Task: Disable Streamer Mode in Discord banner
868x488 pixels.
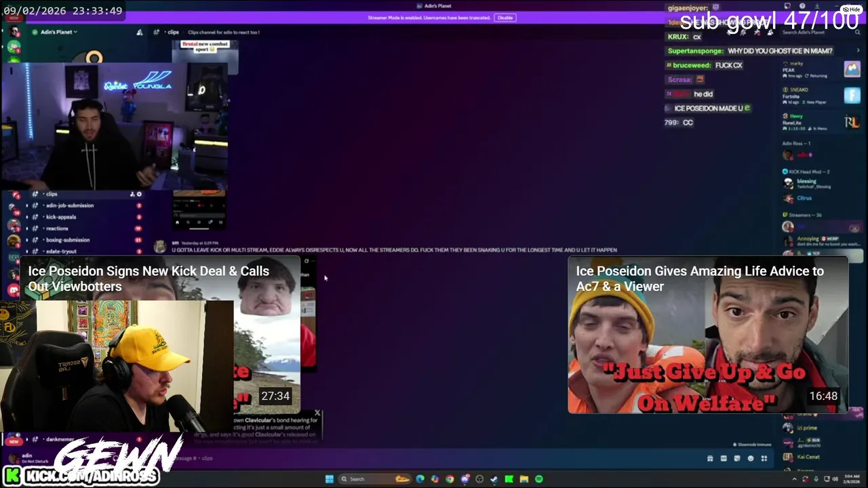Action: coord(505,18)
